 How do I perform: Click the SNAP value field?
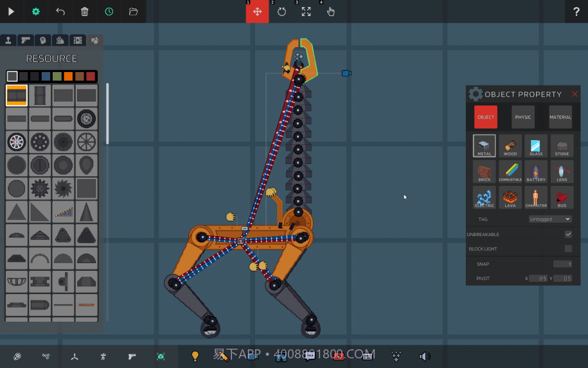(x=562, y=264)
